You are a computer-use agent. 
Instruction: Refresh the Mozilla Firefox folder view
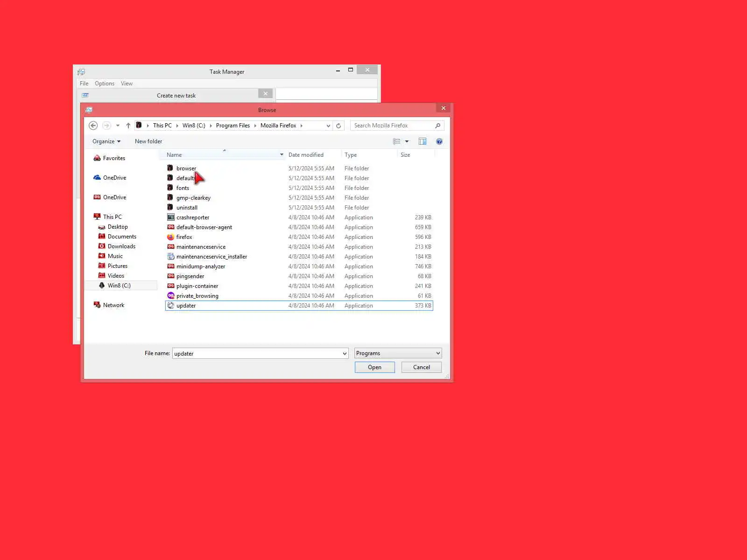[x=338, y=126]
